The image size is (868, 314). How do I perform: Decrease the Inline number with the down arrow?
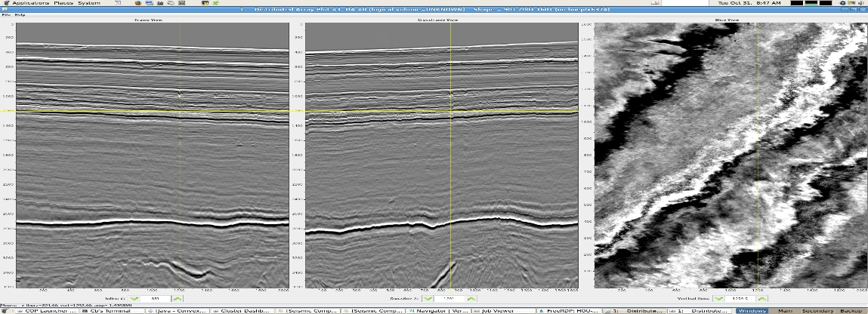(x=134, y=298)
